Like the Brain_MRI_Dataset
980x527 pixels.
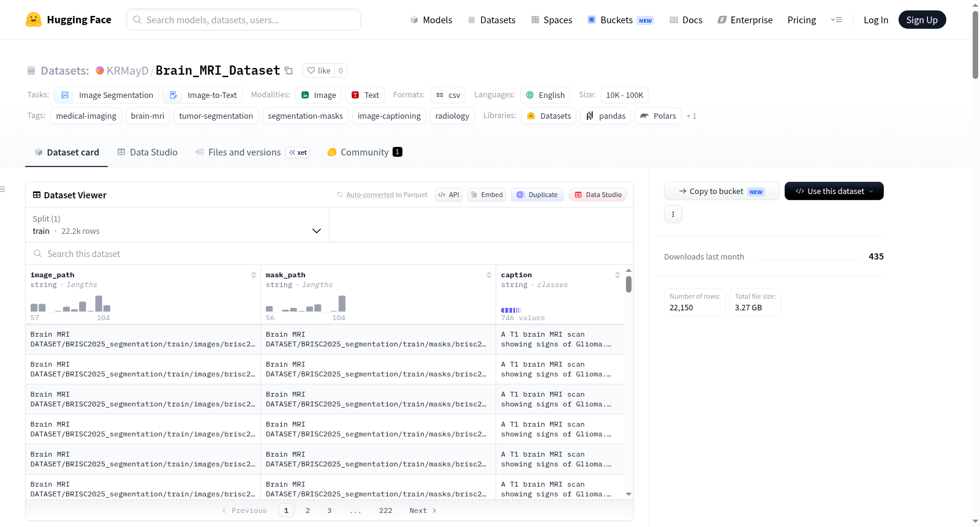[x=318, y=70]
